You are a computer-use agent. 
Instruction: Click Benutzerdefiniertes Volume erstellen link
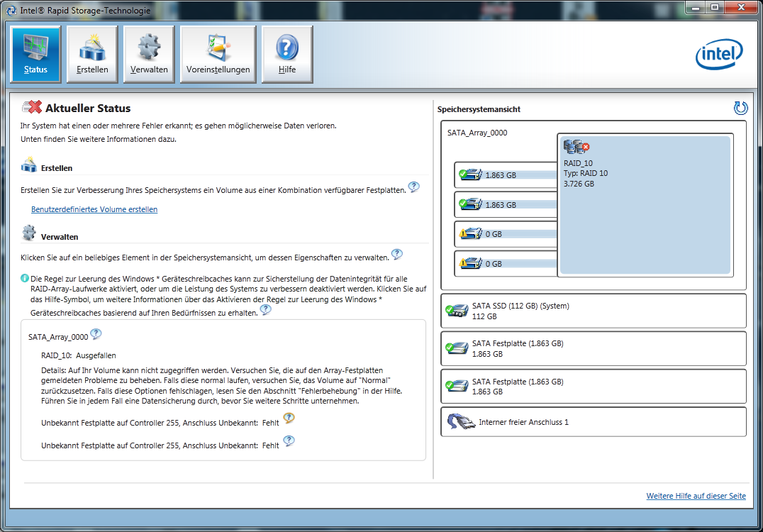pos(94,209)
